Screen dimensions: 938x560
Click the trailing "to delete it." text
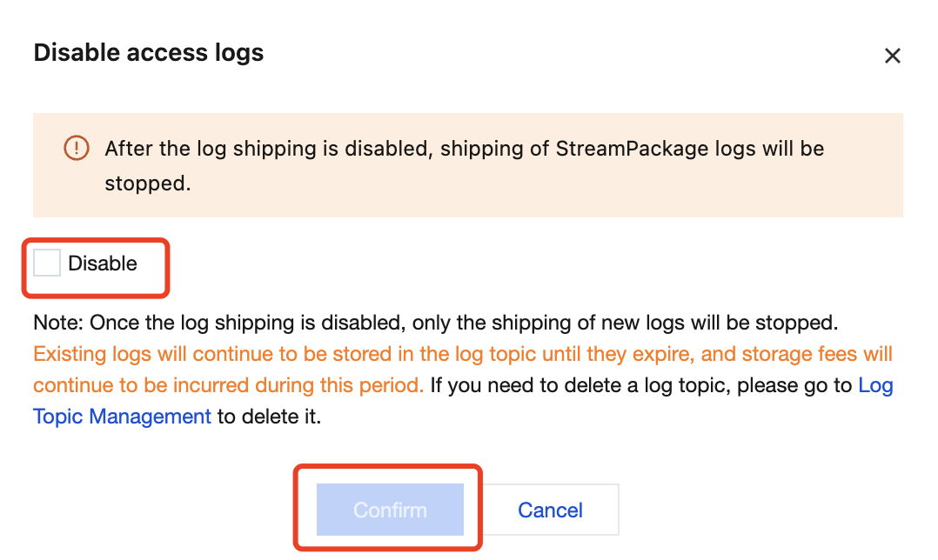pos(270,417)
